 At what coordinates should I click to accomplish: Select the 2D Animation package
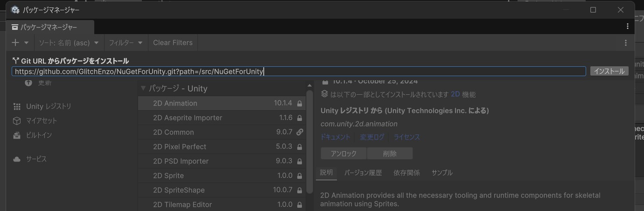point(222,103)
